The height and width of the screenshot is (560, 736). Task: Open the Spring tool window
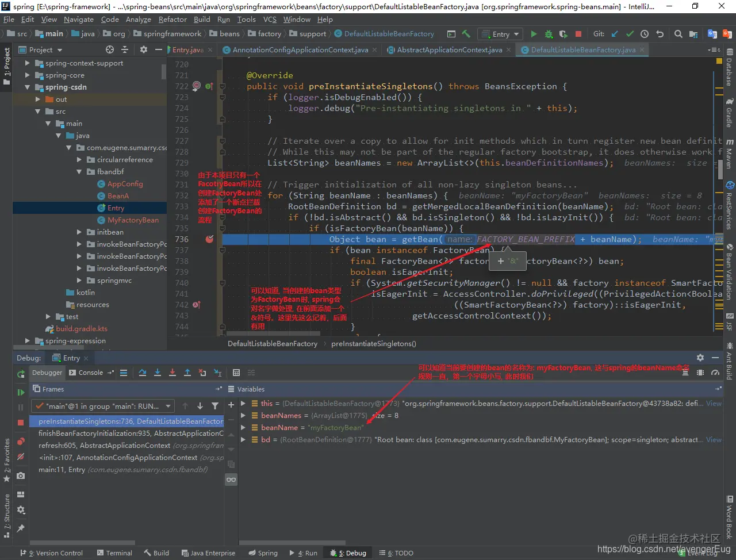click(x=263, y=553)
